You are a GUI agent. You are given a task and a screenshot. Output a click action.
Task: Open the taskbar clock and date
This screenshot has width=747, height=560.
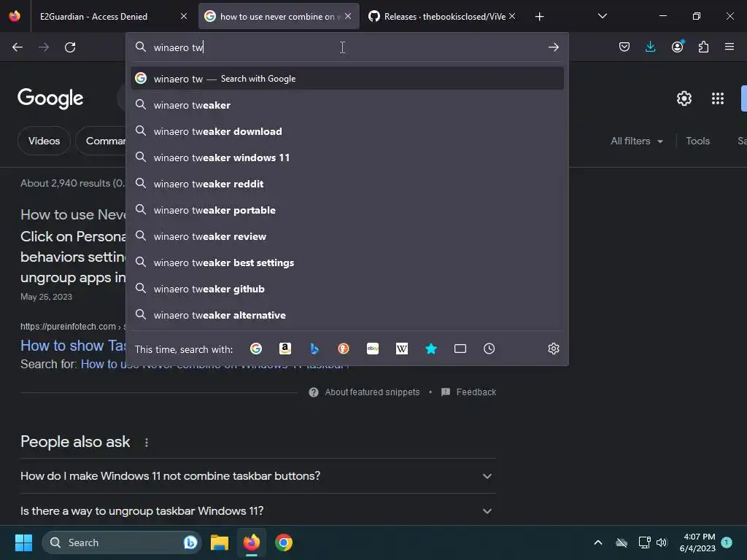coord(697,542)
